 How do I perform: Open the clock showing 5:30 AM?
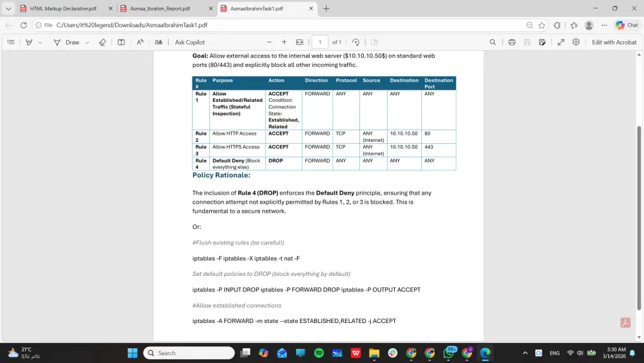click(615, 353)
